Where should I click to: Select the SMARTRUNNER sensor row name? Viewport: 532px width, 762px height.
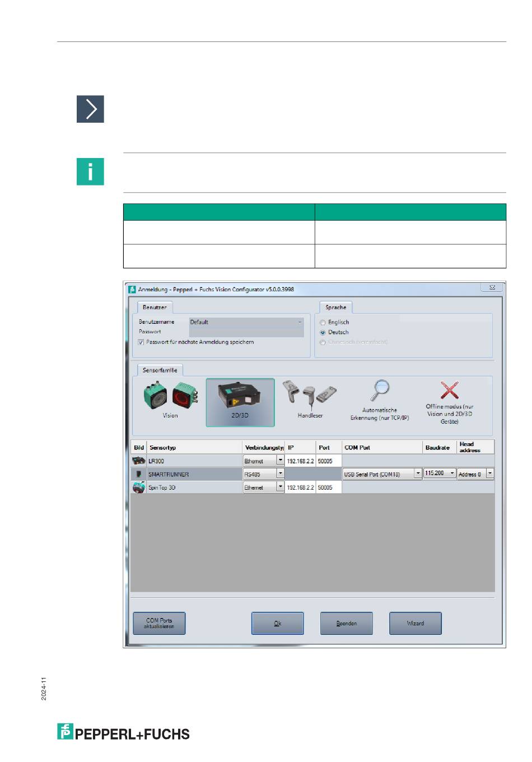(169, 475)
